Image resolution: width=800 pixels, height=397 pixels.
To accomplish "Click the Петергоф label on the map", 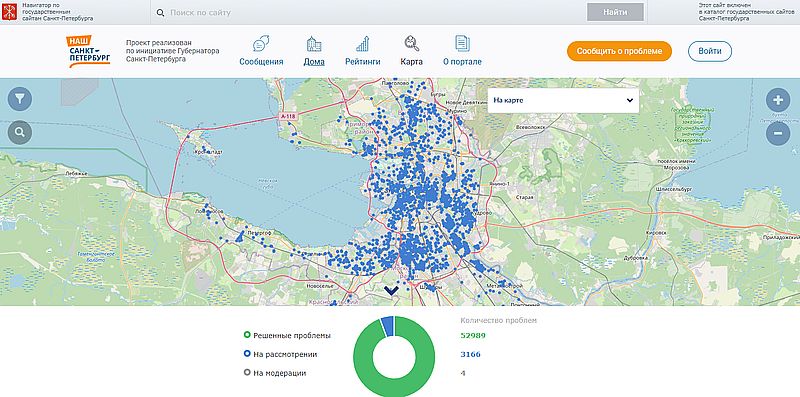I will 259,232.
